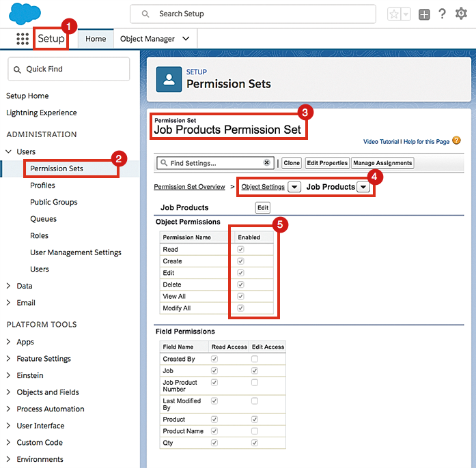Click the Manage Assignments button
Screen dimensions: 476x468
click(x=382, y=163)
